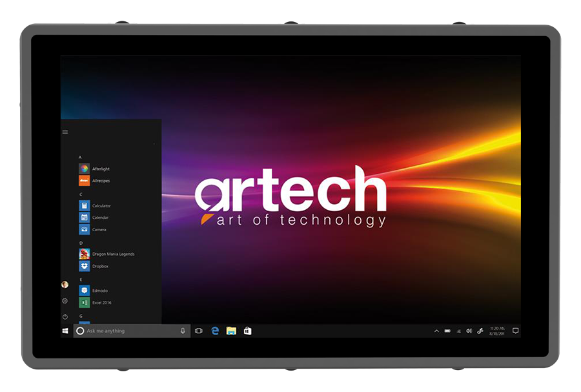Jump to letter group C header
581x392 pixels.
(x=81, y=194)
